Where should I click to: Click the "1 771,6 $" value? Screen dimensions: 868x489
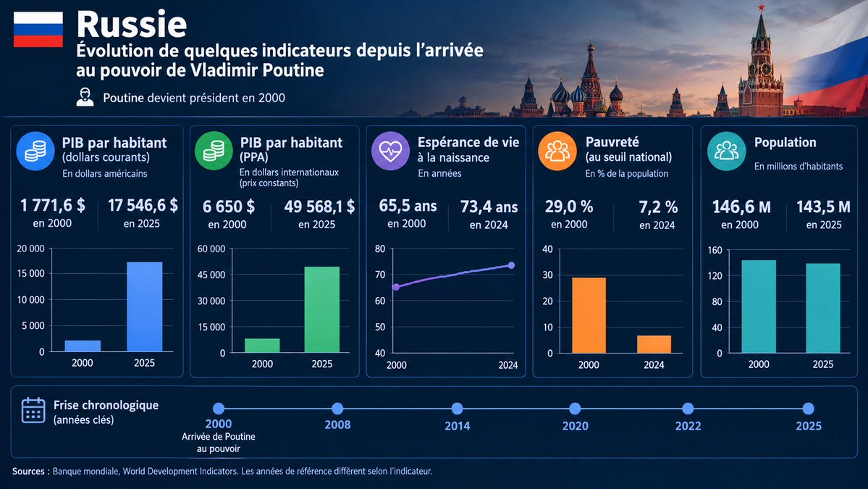53,206
